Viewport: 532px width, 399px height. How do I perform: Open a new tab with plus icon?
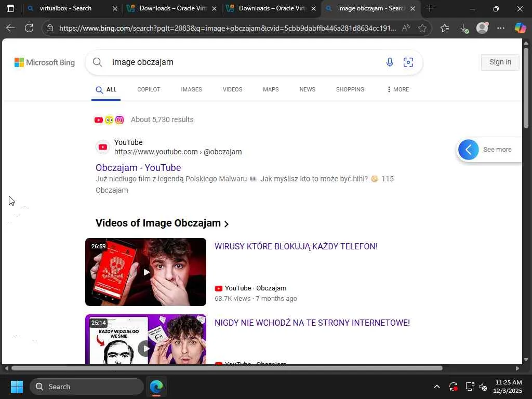pos(430,8)
